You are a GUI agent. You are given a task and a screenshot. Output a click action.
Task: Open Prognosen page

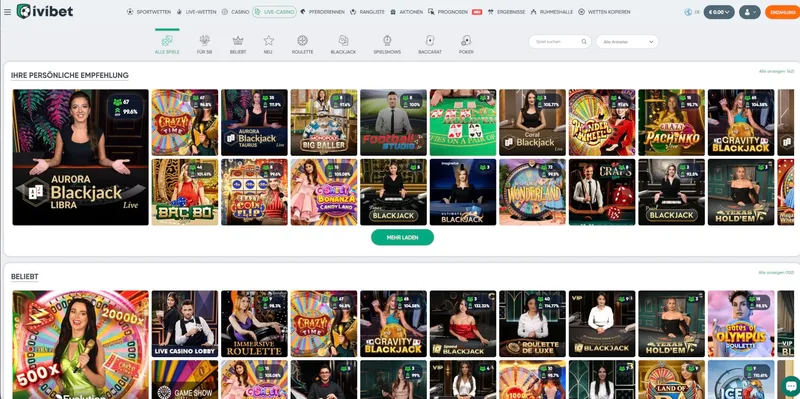[x=448, y=12]
